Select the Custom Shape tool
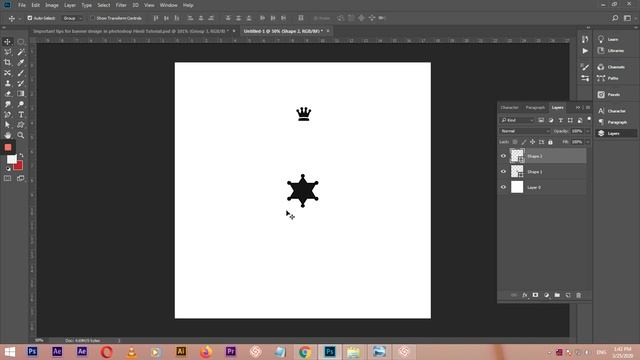640x360 pixels. coord(21,125)
